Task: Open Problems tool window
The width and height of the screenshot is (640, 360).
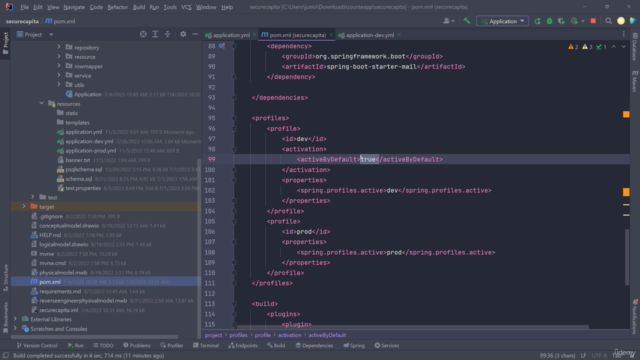Action: [x=137, y=345]
